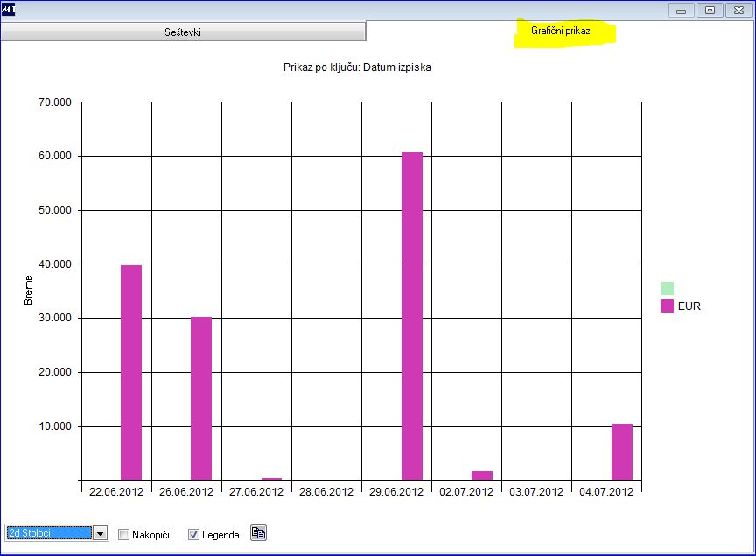Screen dimensions: 756x556
Task: Select the 26.06.2012 bar
Action: (x=201, y=398)
